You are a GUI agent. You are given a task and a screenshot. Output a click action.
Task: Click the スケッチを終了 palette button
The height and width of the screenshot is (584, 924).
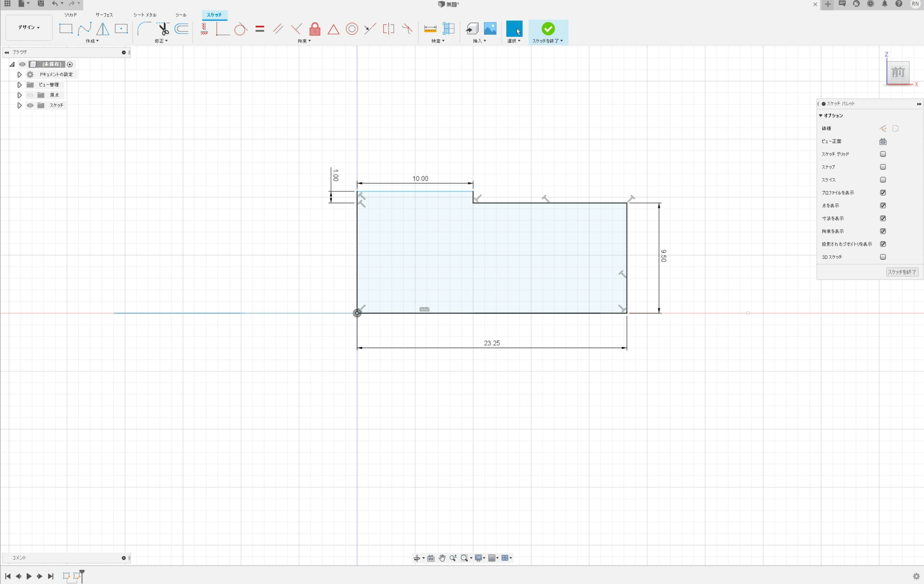pyautogui.click(x=901, y=272)
